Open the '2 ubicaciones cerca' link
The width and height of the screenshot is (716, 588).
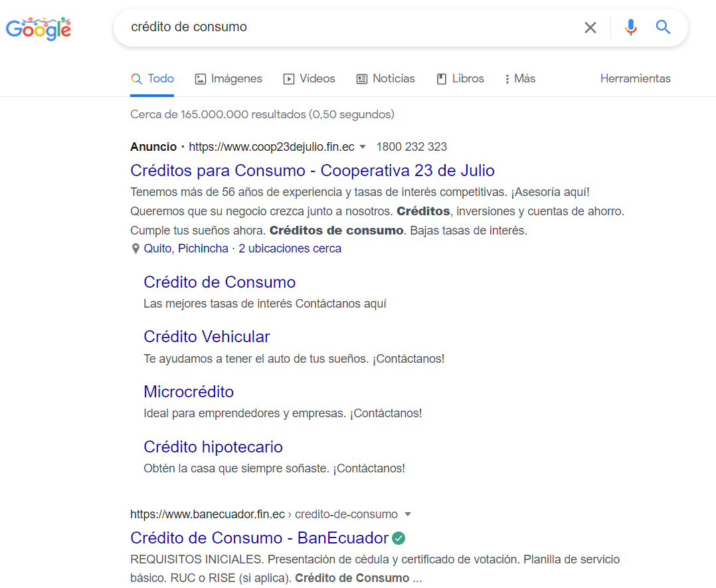[290, 248]
